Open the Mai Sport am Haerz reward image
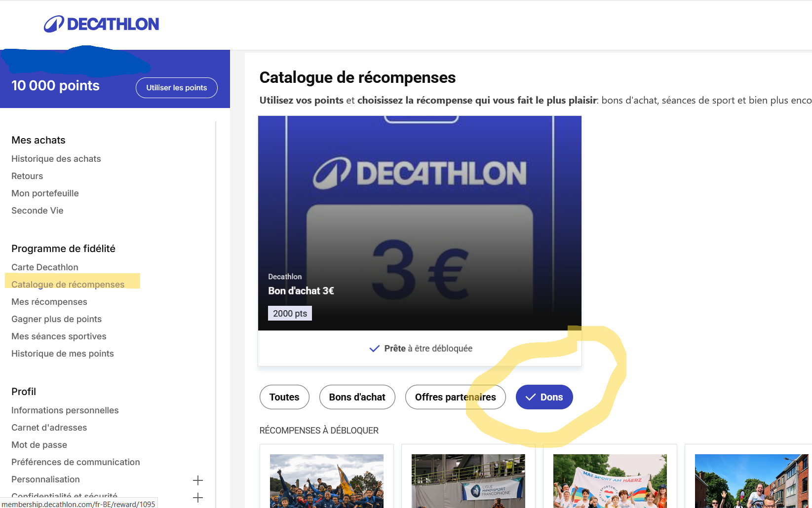Image resolution: width=812 pixels, height=508 pixels. pos(610,481)
